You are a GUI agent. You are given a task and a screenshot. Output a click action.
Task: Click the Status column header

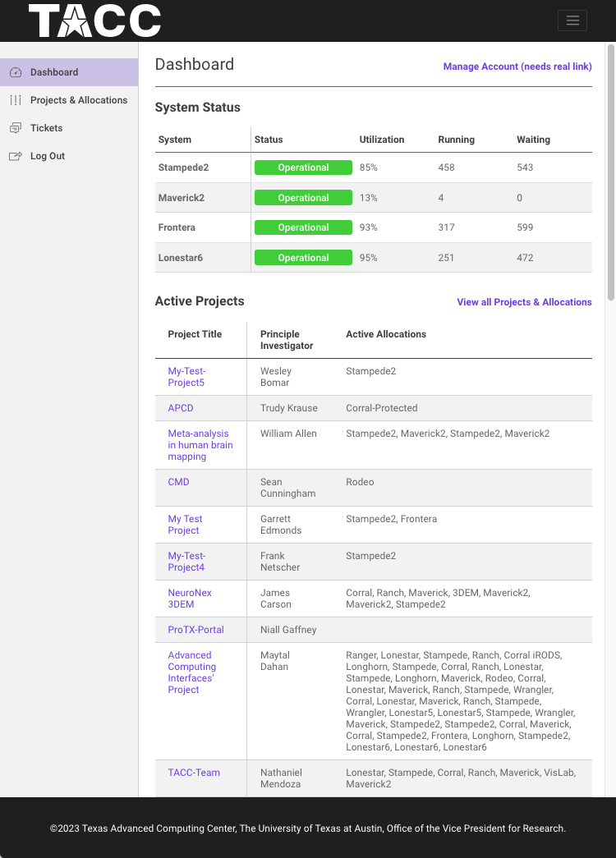click(269, 140)
